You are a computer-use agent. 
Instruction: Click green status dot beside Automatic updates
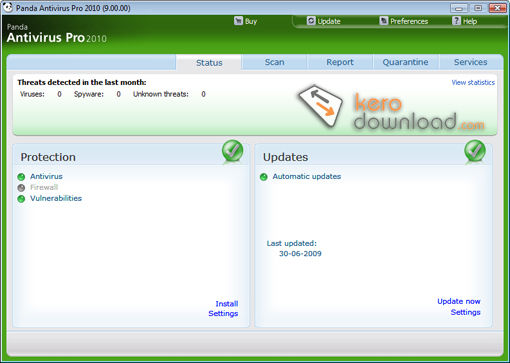pos(264,177)
